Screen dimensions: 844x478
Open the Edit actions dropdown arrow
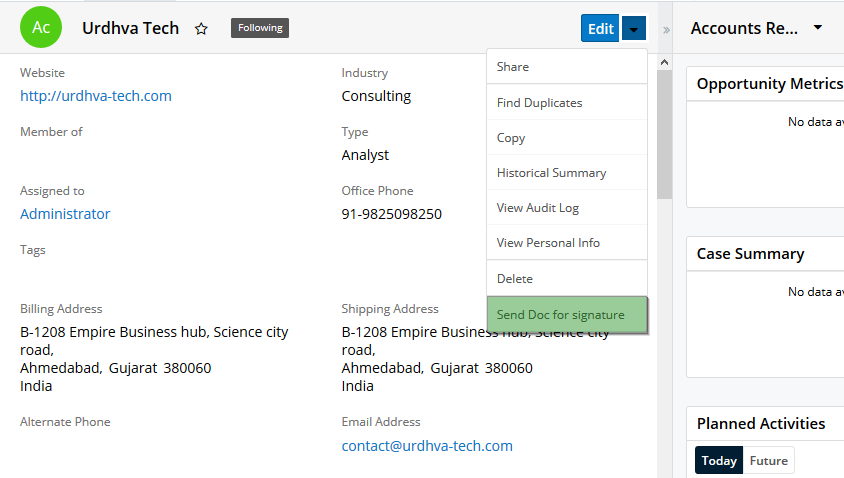[x=634, y=29]
